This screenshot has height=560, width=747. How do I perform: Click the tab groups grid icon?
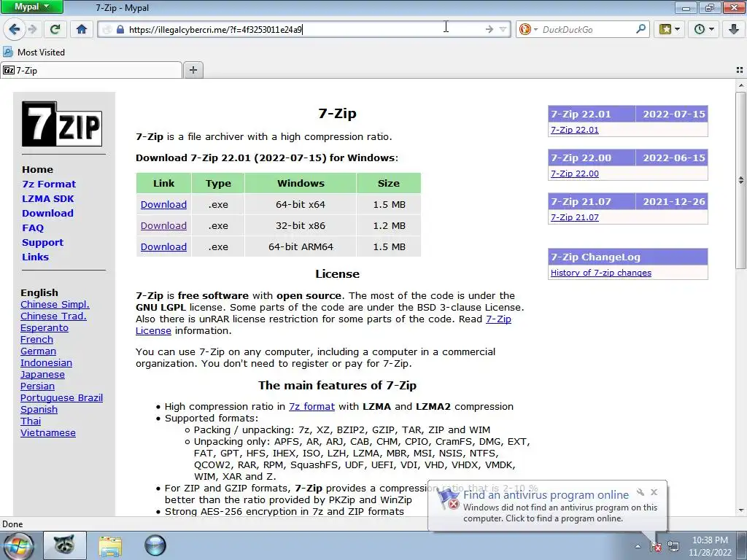[x=740, y=70]
